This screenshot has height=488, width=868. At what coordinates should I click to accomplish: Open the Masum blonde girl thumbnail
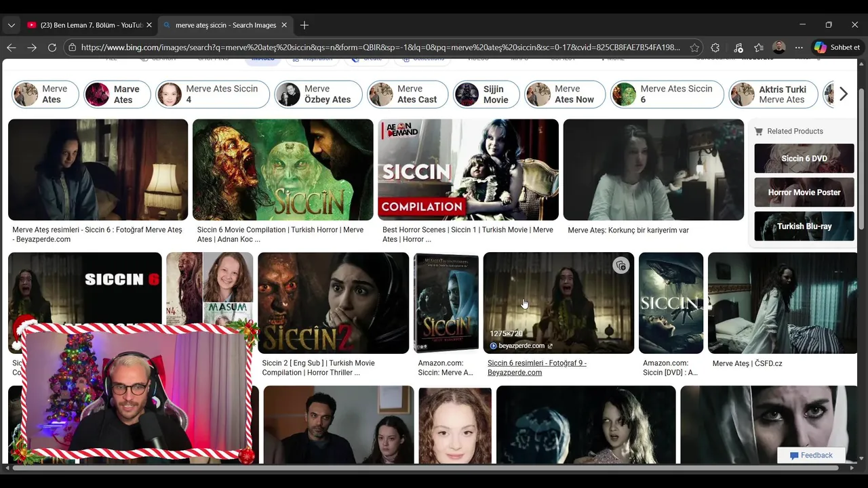210,288
